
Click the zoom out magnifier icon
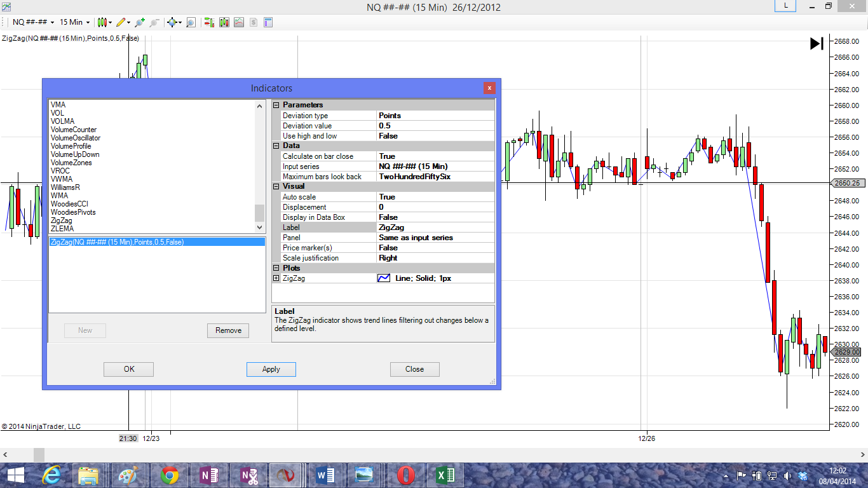point(154,22)
